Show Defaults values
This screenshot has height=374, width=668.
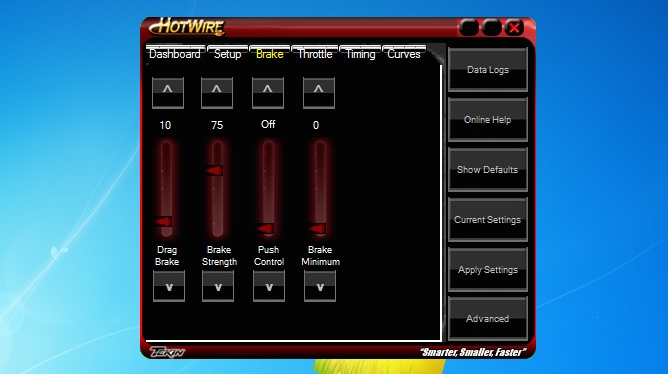(488, 170)
